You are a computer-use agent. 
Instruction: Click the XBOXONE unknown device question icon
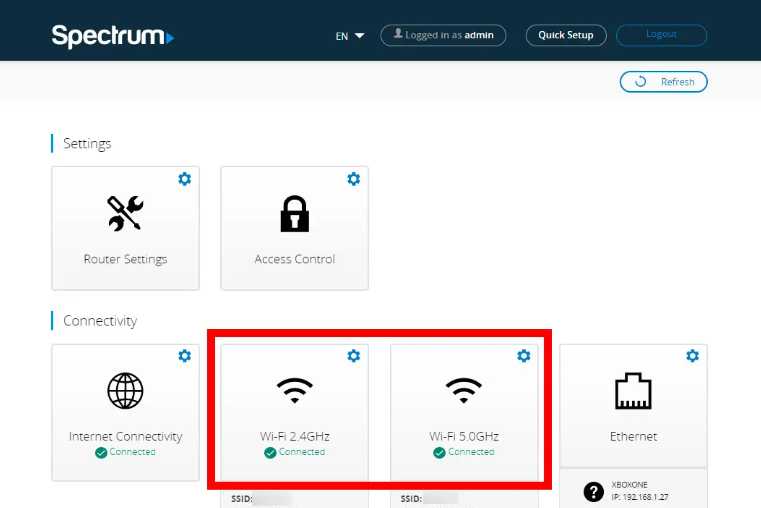pyautogui.click(x=594, y=492)
